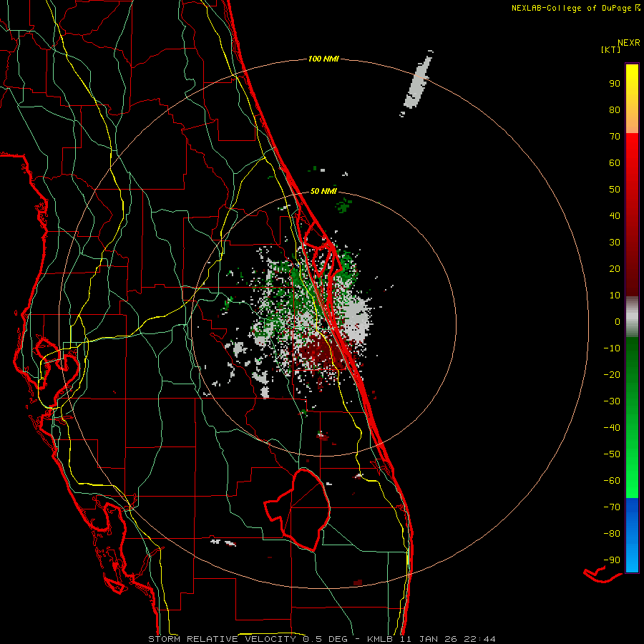The image size is (644, 644).
Task: Click the elongated gray echo near the 100 NMI ring
Action: point(418,84)
